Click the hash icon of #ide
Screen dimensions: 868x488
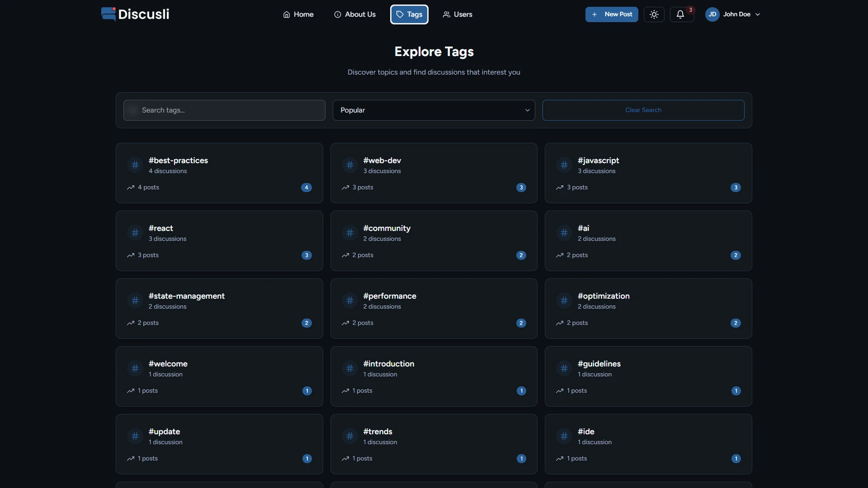(x=564, y=436)
